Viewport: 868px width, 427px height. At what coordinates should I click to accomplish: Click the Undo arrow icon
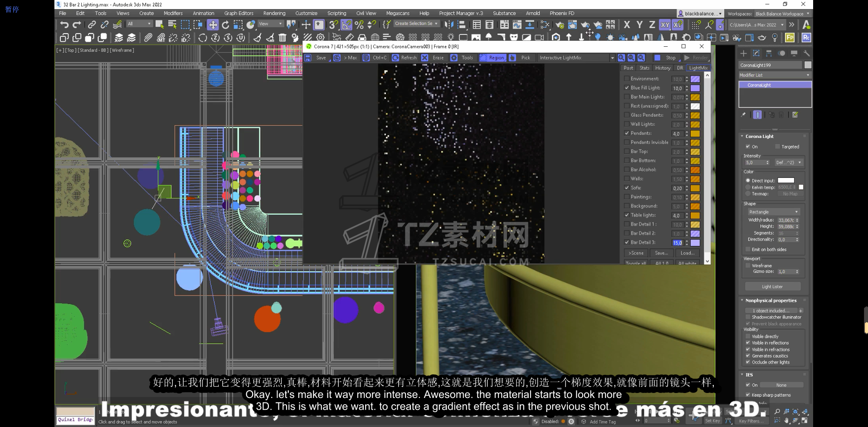click(x=64, y=25)
